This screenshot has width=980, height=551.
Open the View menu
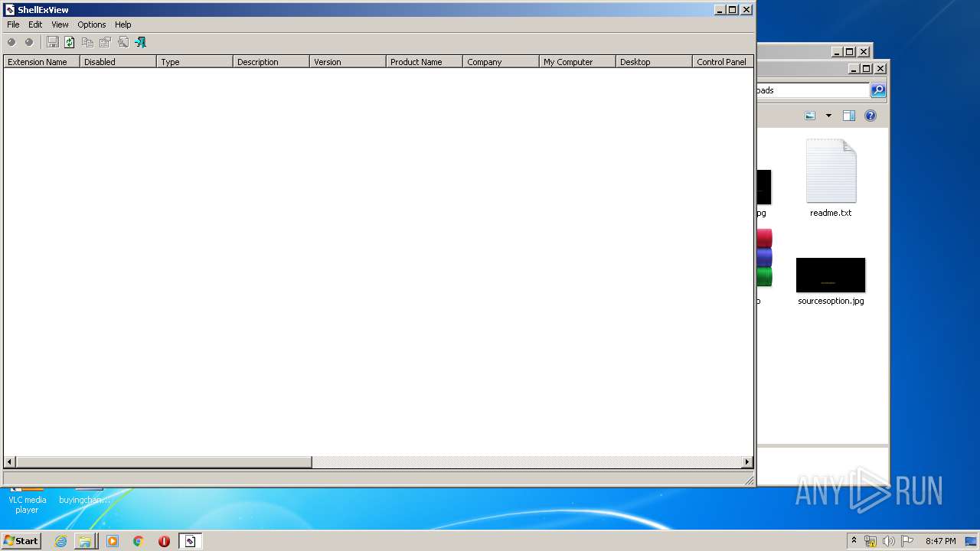coord(60,24)
